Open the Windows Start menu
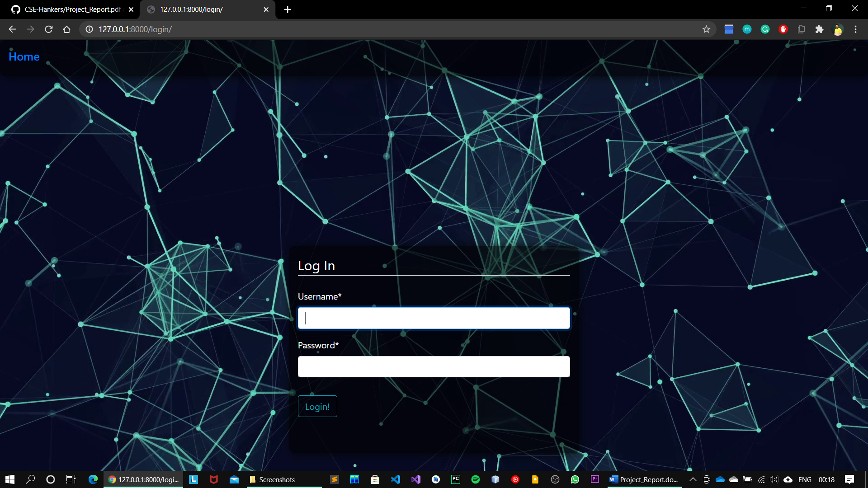The image size is (868, 488). 10,479
